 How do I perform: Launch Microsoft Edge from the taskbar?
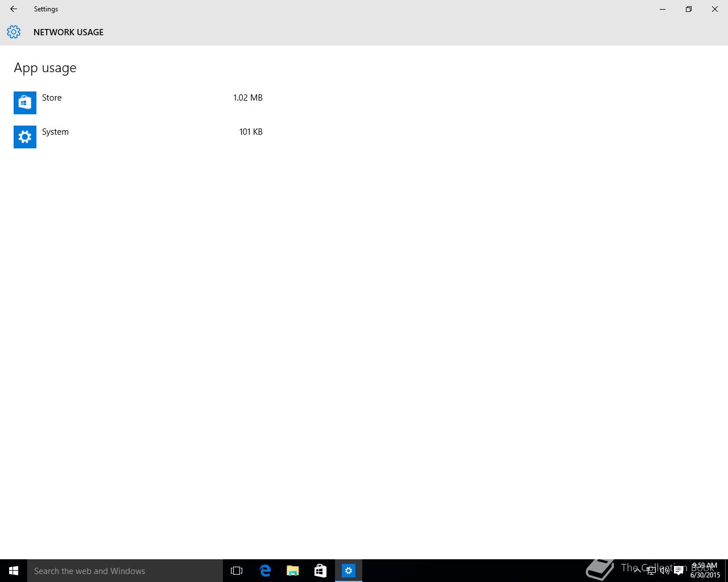coord(265,571)
